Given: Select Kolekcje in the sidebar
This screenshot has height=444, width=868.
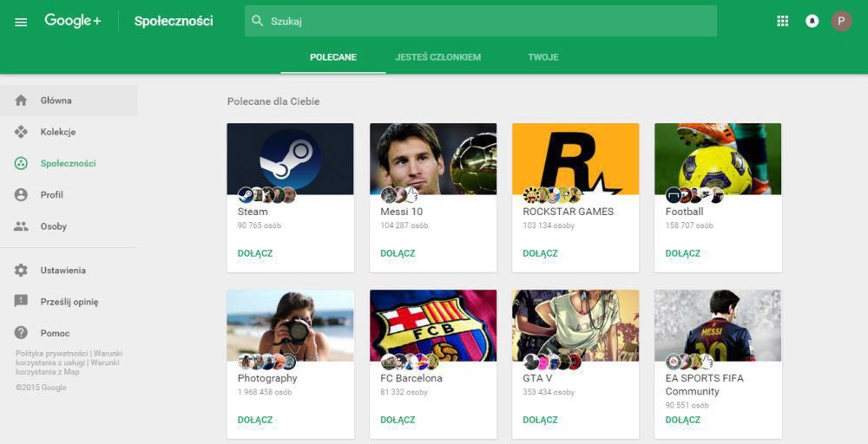Looking at the screenshot, I should tap(69, 132).
